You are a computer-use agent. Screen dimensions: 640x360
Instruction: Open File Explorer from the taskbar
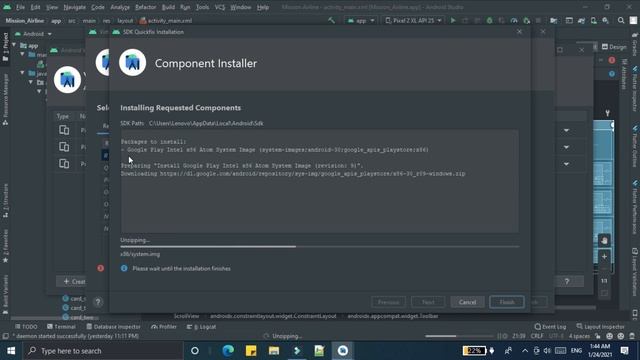point(274,351)
